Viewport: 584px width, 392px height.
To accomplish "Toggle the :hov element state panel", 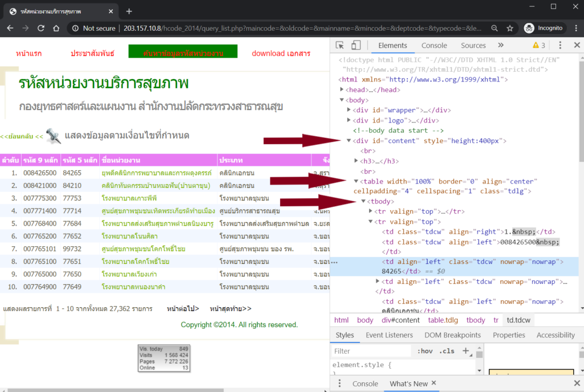I will click(x=424, y=351).
